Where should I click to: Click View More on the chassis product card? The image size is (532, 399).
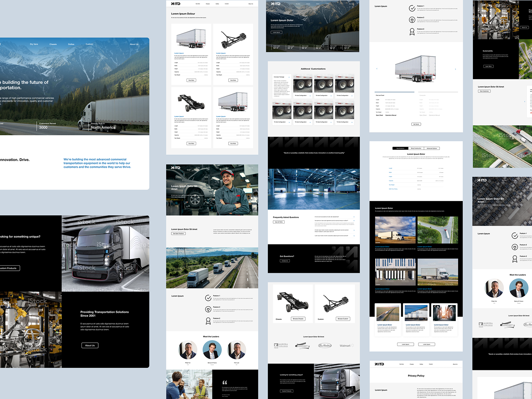pyautogui.click(x=191, y=143)
